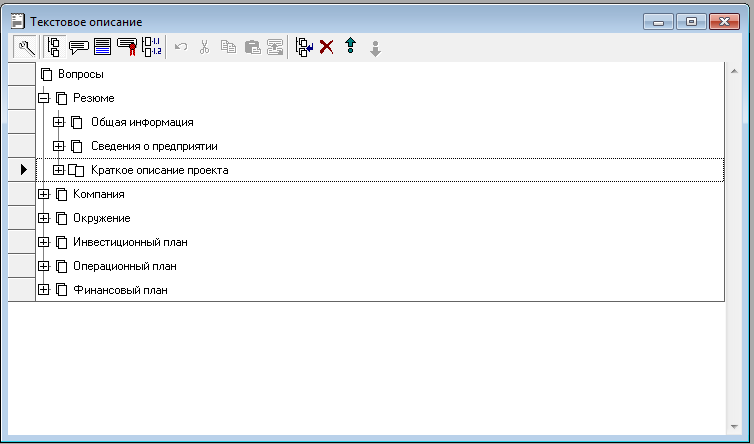The image size is (754, 444).
Task: Expand the Краткое описание проекта node
Action: (59, 170)
